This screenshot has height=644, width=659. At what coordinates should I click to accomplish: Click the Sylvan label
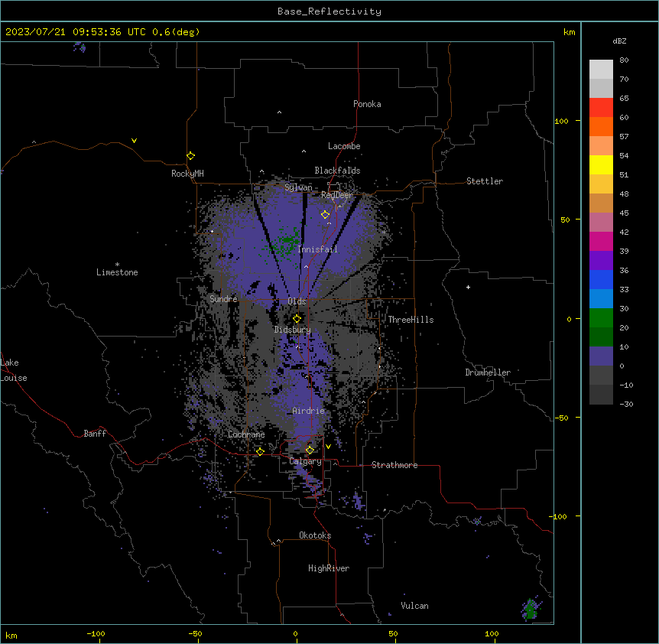point(298,187)
